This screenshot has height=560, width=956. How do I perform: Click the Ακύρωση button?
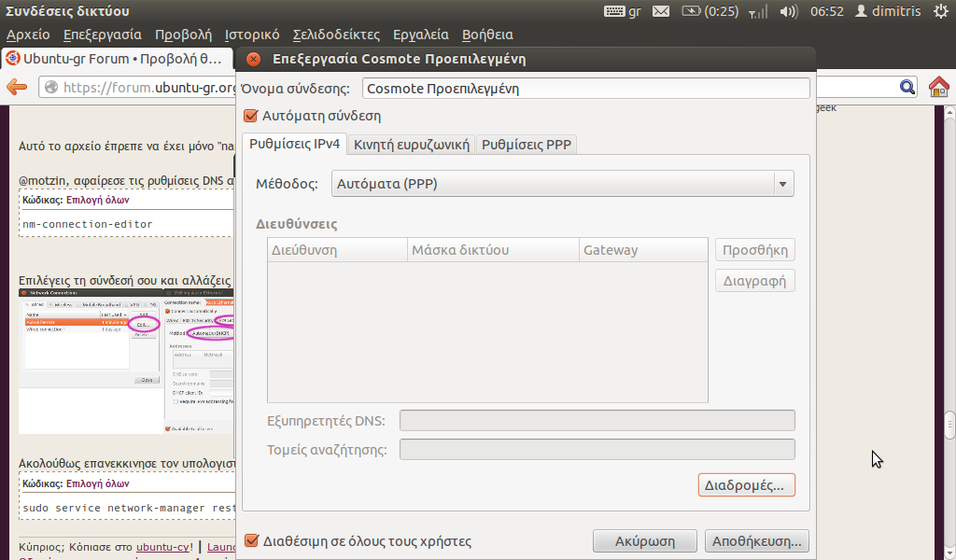tap(645, 541)
